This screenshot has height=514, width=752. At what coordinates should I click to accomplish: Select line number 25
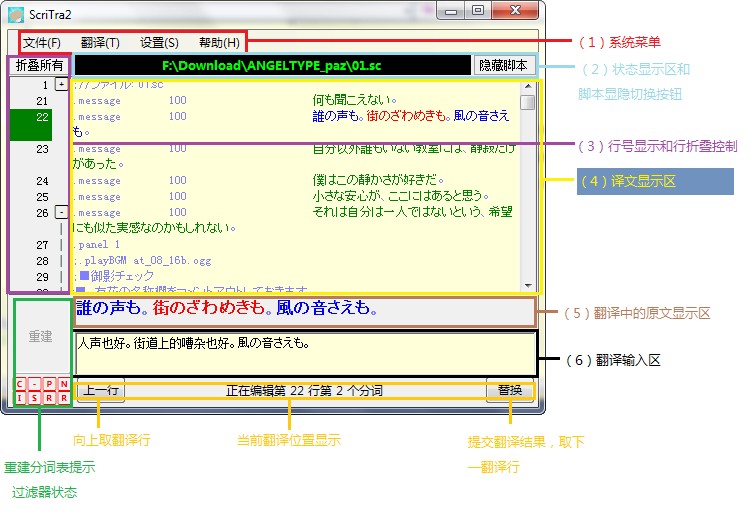point(42,197)
